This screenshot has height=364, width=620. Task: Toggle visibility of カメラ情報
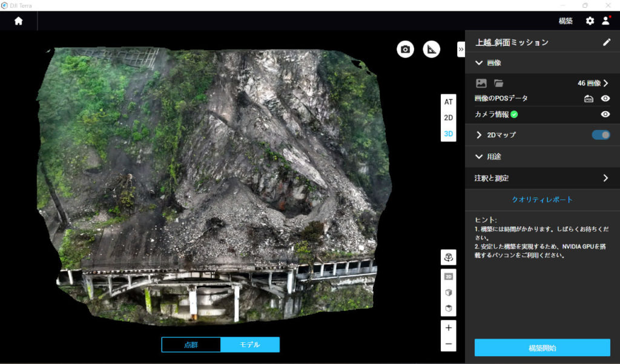click(x=604, y=114)
